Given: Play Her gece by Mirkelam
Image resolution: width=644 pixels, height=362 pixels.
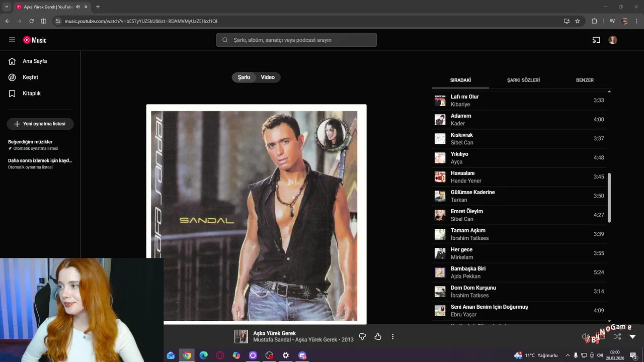Looking at the screenshot, I should [519, 253].
